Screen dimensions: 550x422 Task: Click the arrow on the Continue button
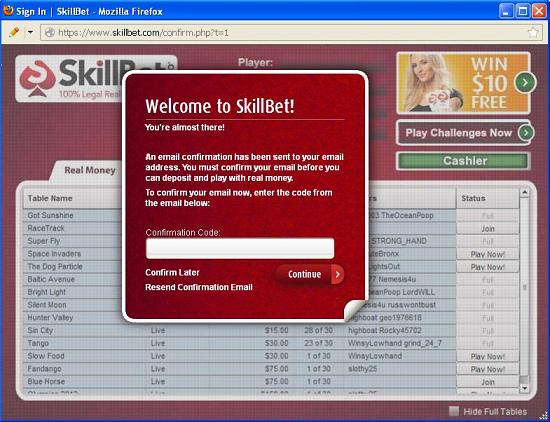337,274
